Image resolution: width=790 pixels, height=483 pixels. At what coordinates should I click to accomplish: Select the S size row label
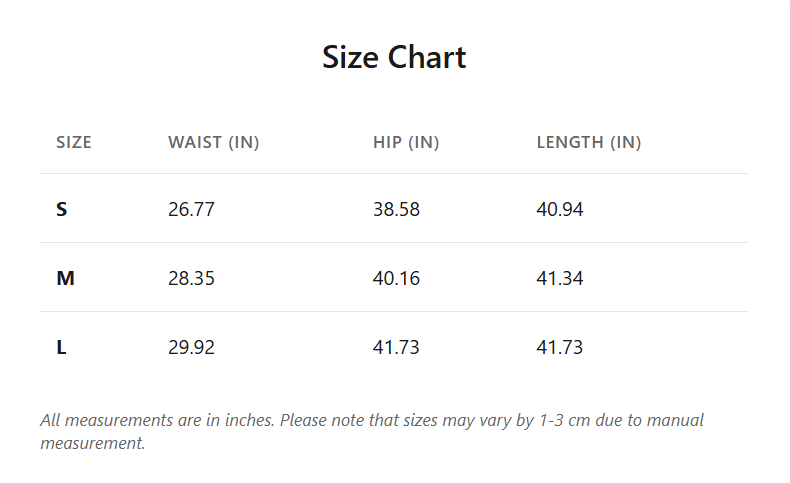pos(62,209)
